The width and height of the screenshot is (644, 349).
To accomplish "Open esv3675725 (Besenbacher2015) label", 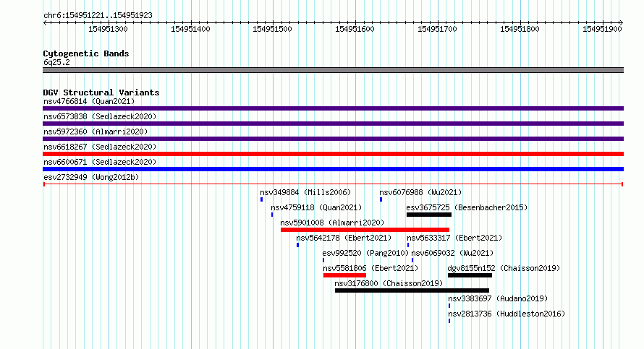I will (x=467, y=207).
